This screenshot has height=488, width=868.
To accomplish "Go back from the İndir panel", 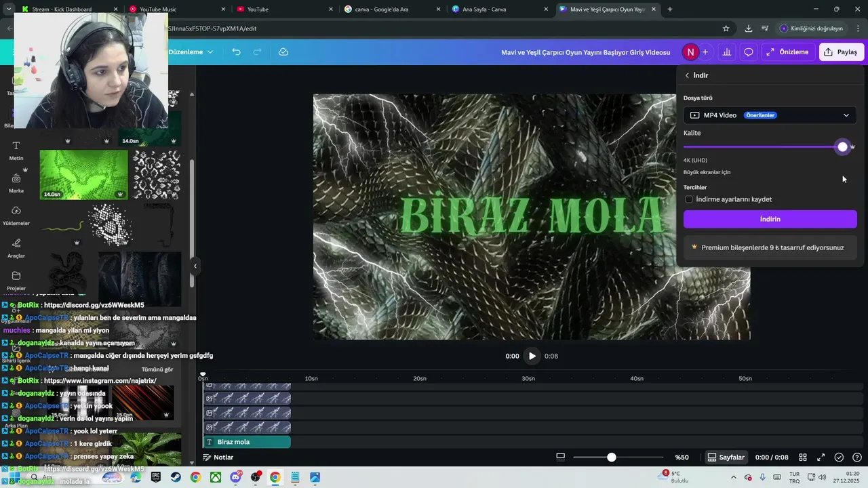I will pyautogui.click(x=687, y=75).
